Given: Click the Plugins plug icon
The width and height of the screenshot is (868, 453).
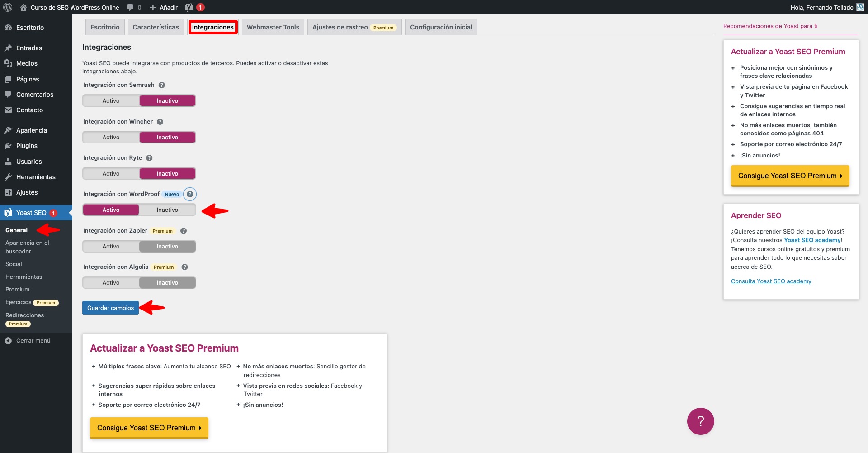Looking at the screenshot, I should click(8, 146).
